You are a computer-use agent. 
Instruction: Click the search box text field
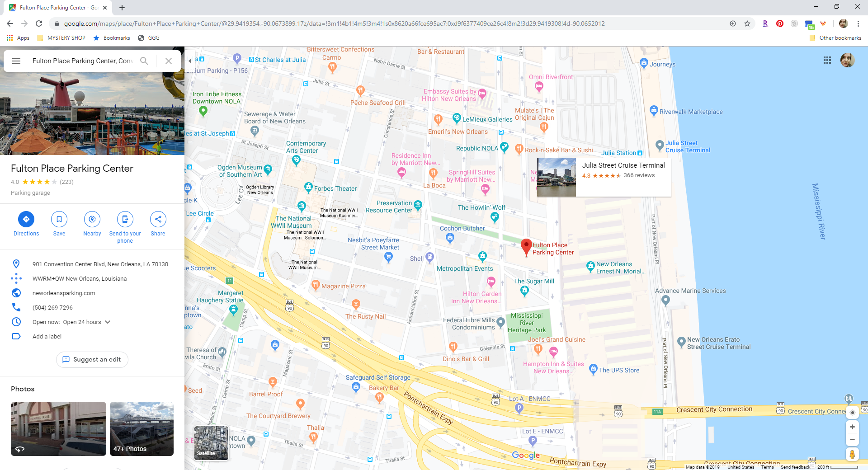(82, 61)
